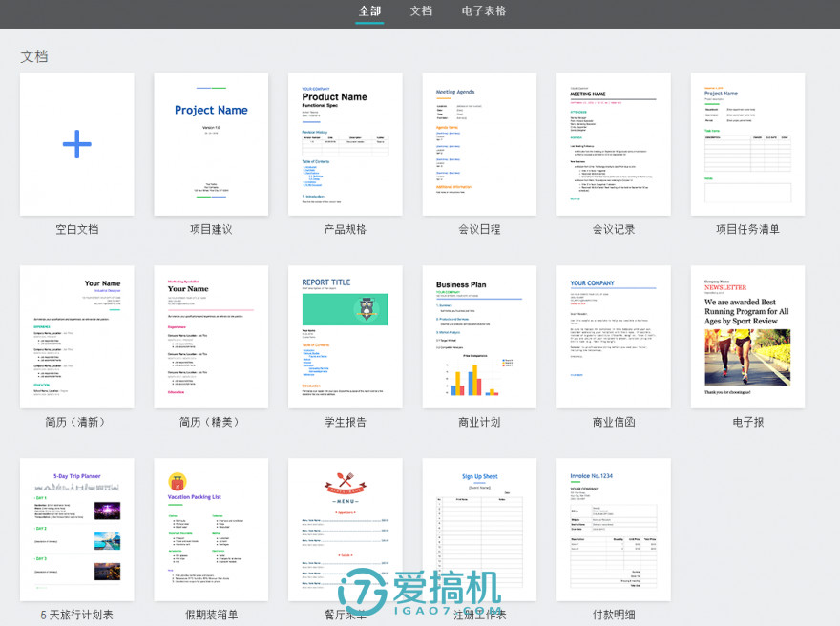
Task: Open the 项目建议 template
Action: coord(211,144)
